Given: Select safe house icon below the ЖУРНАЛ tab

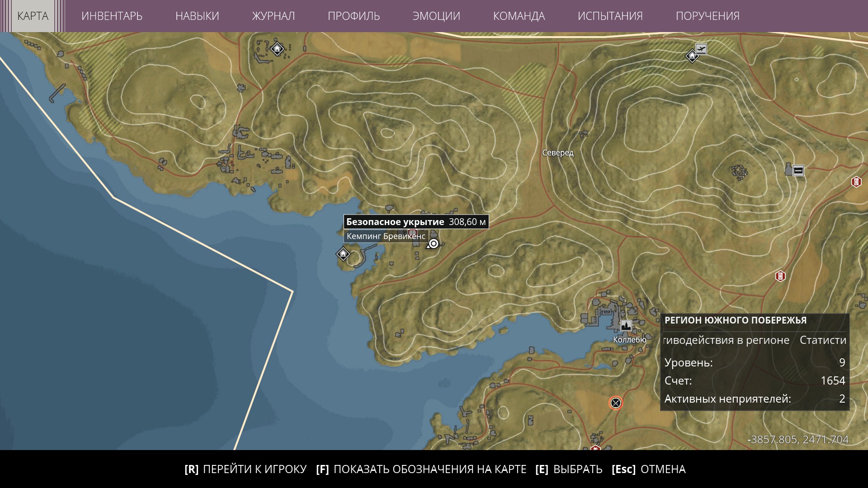Looking at the screenshot, I should click(x=277, y=48).
